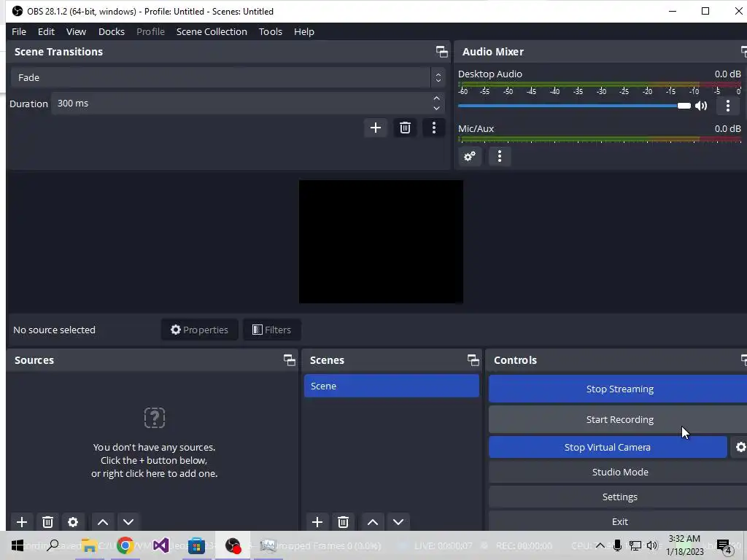Click OBS Studio icon in taskbar
The image size is (747, 560).
(233, 545)
